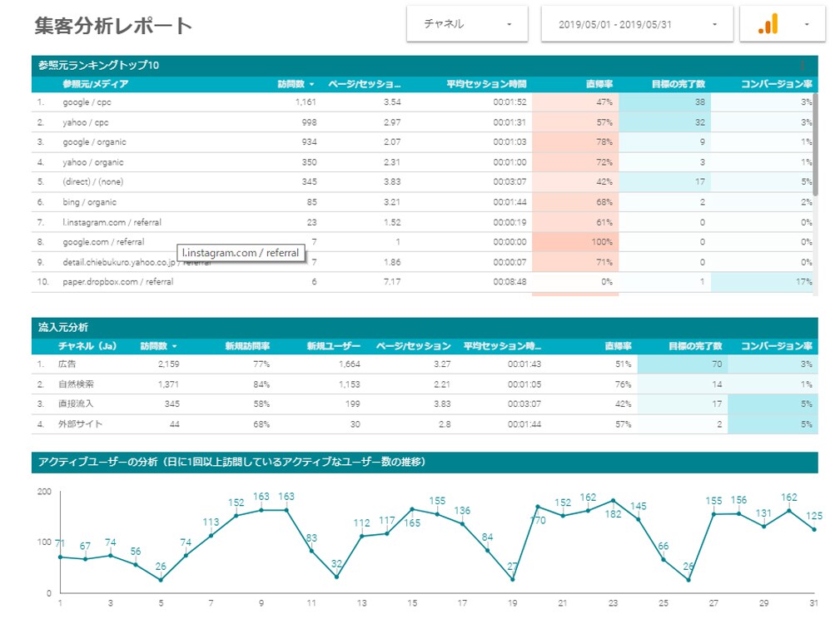Sort 流入元分析 table by チャネル (Ja) header

(x=87, y=346)
